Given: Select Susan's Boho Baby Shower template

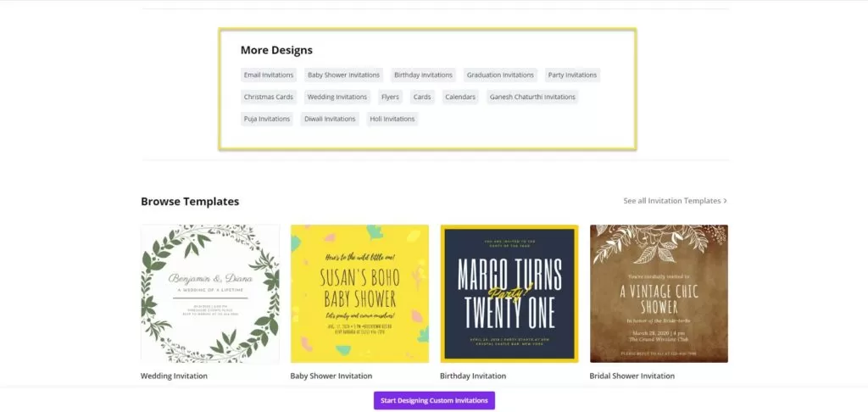Looking at the screenshot, I should (359, 293).
